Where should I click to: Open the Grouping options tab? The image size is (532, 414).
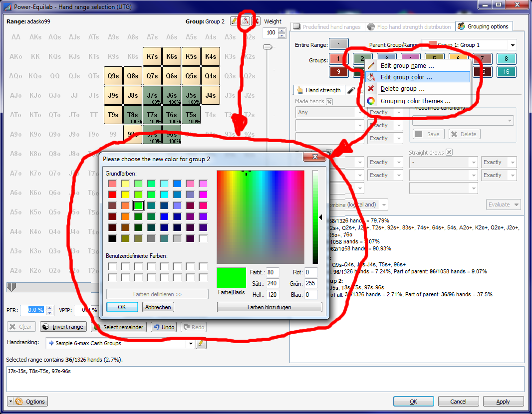[x=484, y=26]
